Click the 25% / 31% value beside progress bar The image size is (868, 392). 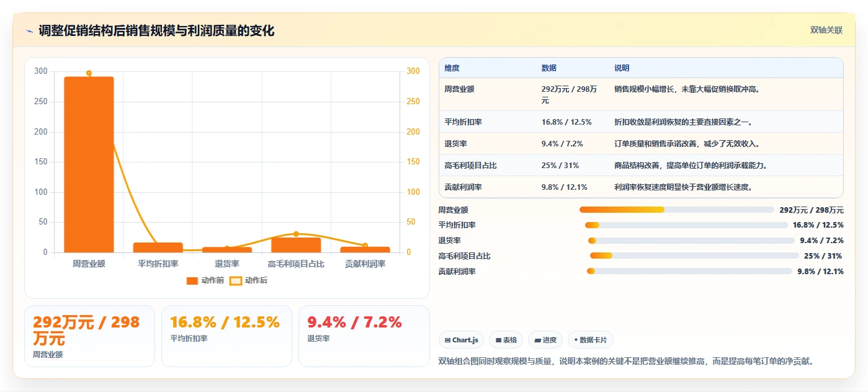(823, 256)
